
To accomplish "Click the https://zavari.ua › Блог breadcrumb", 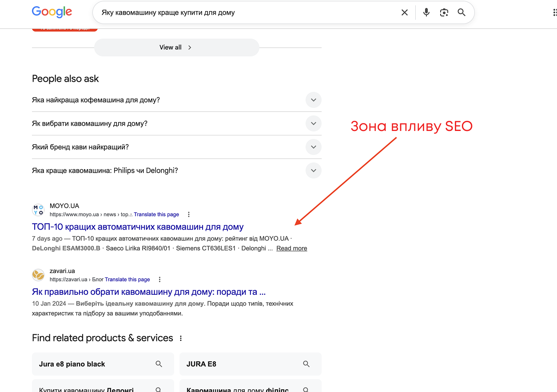I will (x=76, y=280).
